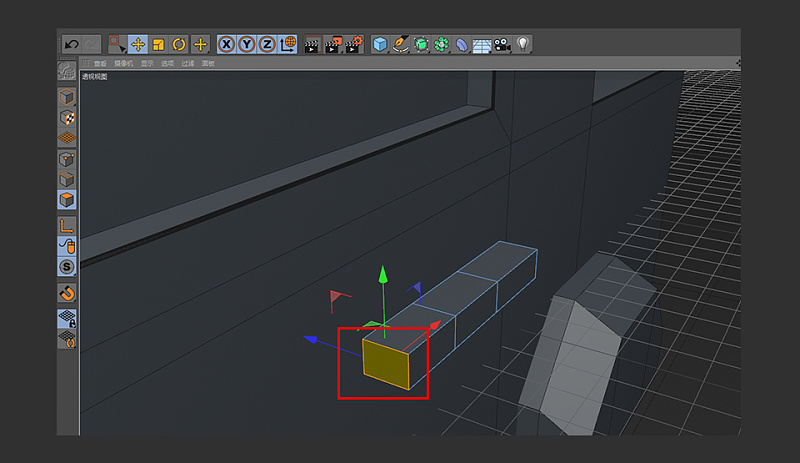The image size is (800, 463).
Task: Activate the Scale tool
Action: point(159,44)
